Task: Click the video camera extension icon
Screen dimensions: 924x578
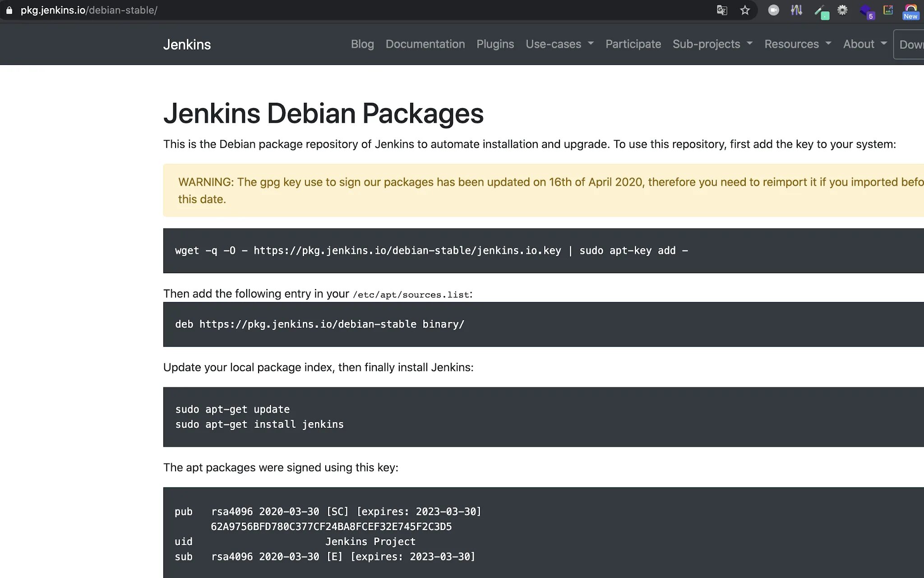Action: click(773, 10)
